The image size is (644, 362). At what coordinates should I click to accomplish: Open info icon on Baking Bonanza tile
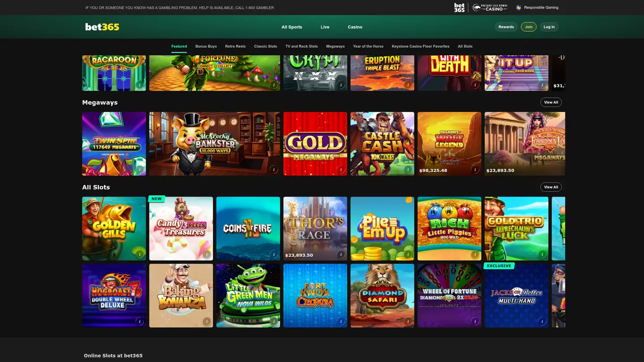(x=207, y=321)
